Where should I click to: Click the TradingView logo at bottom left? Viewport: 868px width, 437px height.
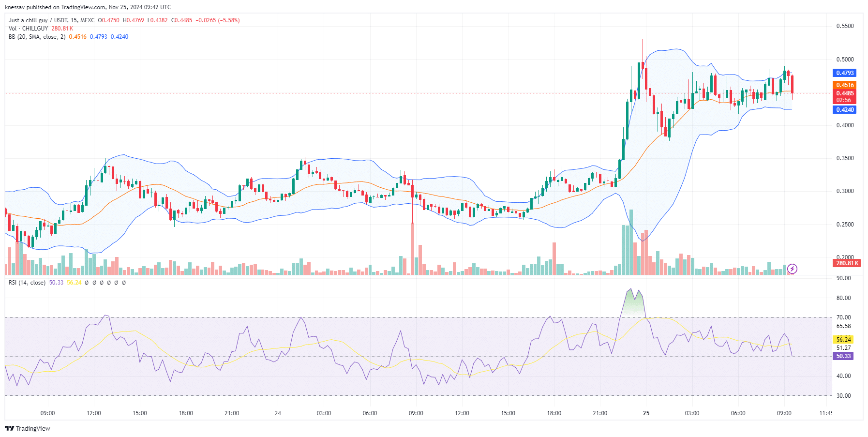[x=28, y=428]
